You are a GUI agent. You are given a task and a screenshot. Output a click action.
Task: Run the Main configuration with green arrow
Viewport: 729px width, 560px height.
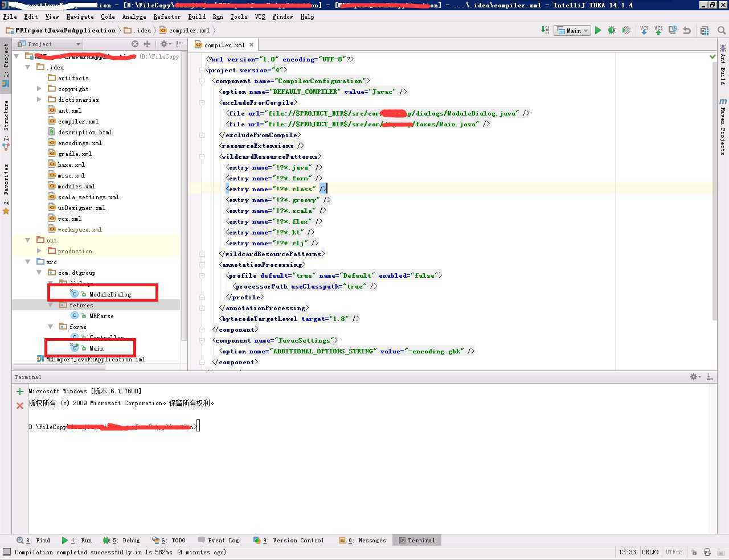(x=598, y=30)
